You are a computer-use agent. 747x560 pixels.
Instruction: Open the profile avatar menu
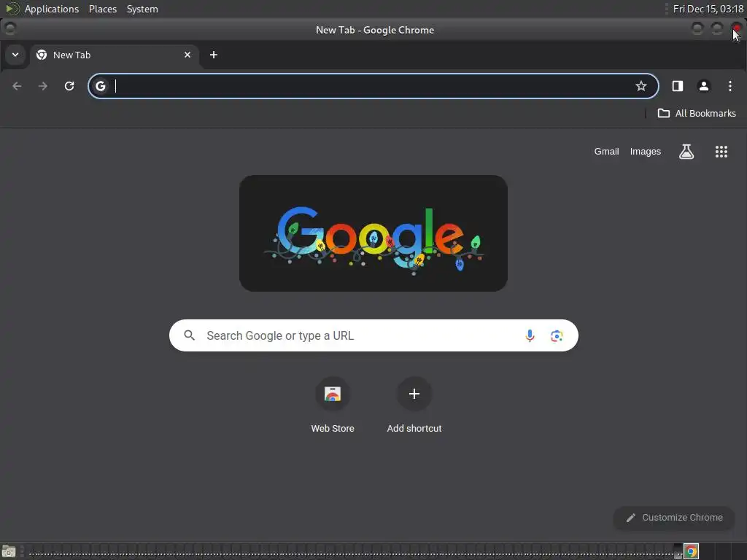click(x=704, y=86)
